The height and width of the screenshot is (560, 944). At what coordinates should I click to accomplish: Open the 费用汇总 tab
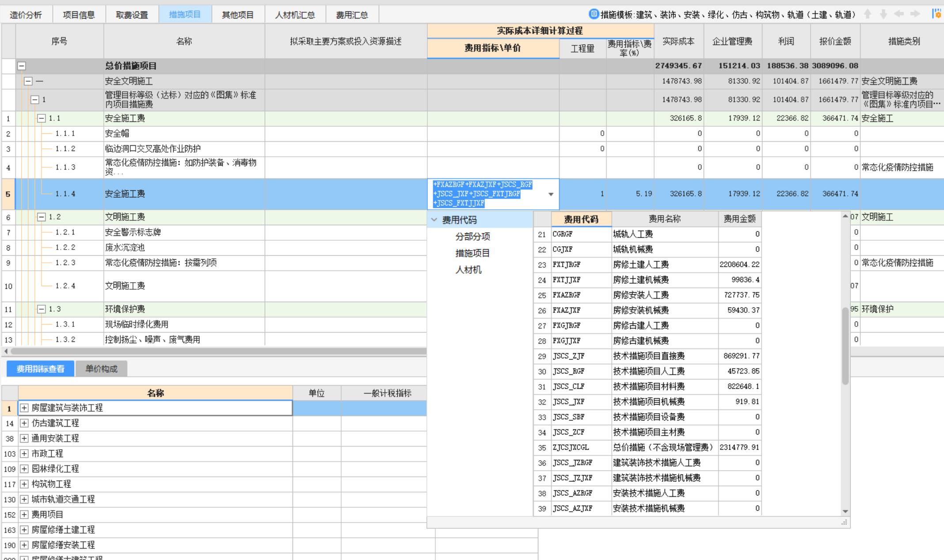(x=352, y=15)
